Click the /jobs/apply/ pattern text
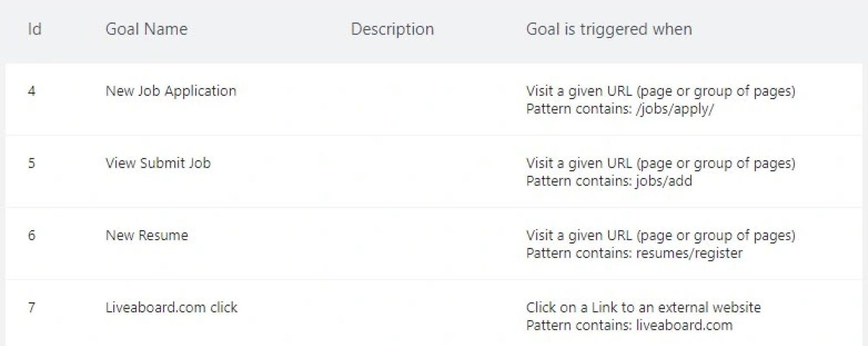Screen dimensions: 868x346 click(675, 109)
